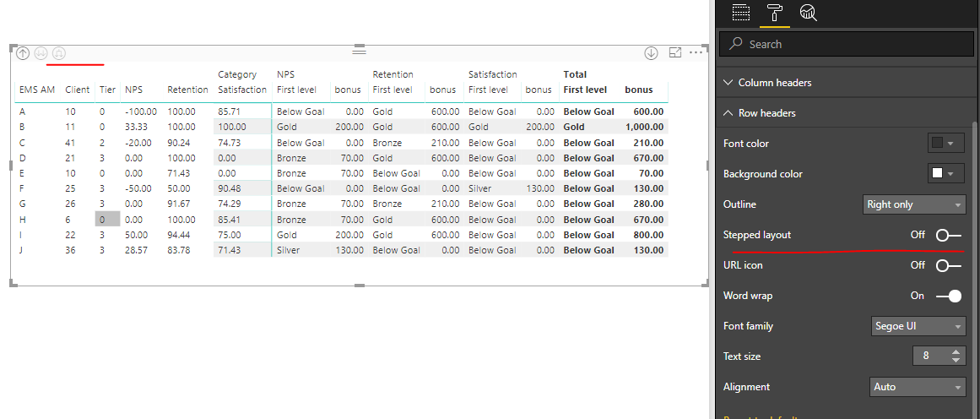
Task: Click the Total First level header
Action: click(x=585, y=90)
